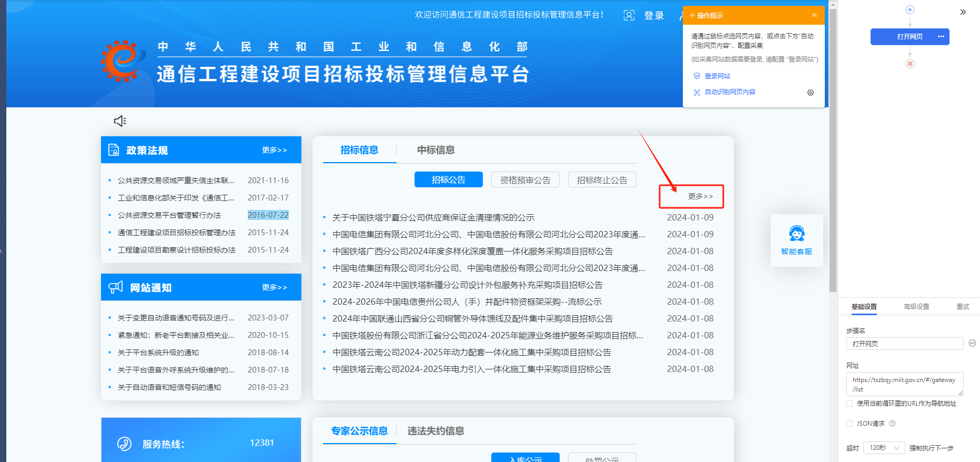Select the 基础设置 tab
The image size is (980, 462).
click(x=864, y=307)
